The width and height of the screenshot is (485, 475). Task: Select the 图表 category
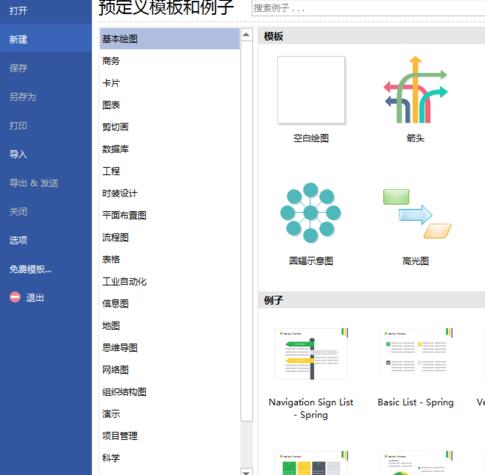coord(170,105)
